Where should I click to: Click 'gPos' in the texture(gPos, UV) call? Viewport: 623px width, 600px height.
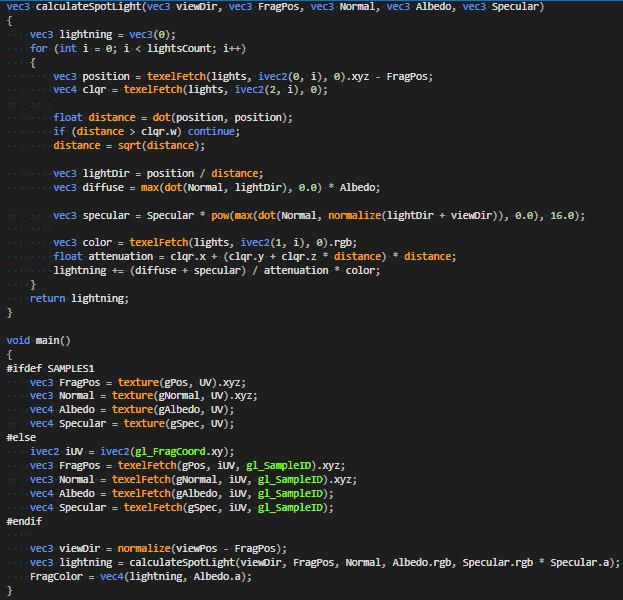176,382
